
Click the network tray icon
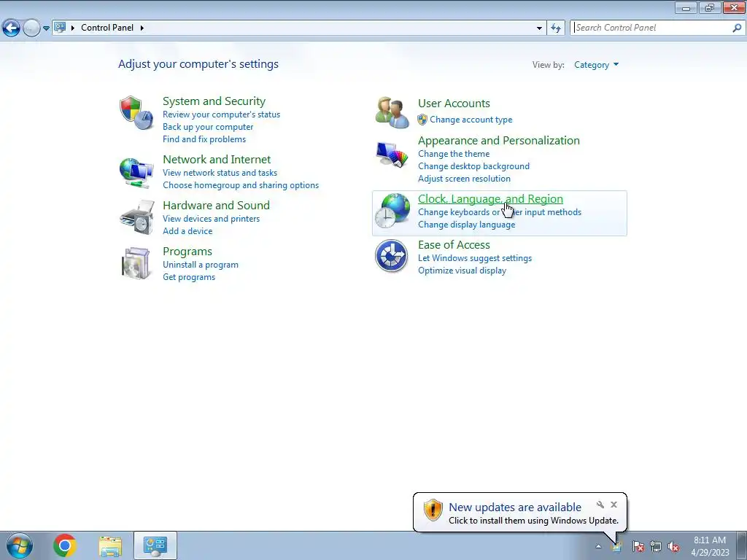click(656, 546)
